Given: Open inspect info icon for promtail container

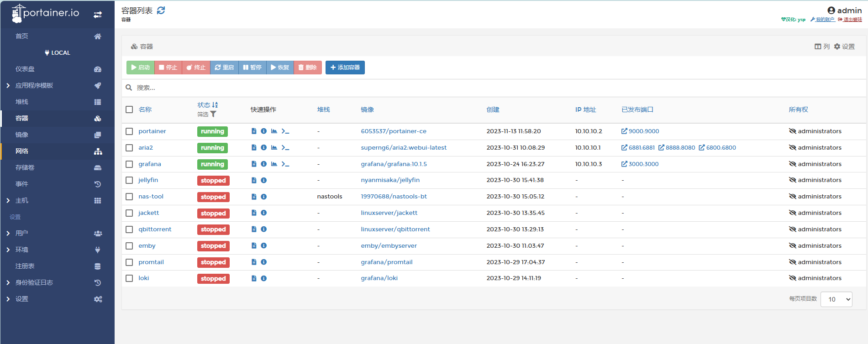Looking at the screenshot, I should click(263, 262).
